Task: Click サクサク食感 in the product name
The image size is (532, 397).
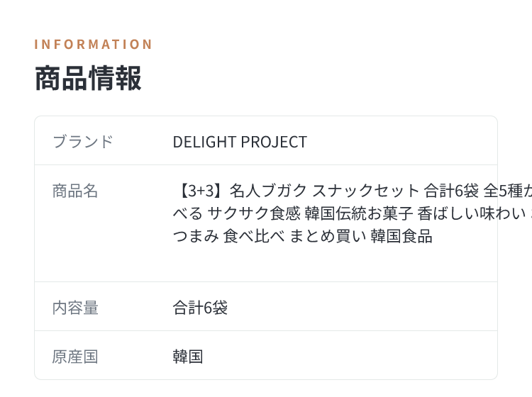Action: (254, 213)
